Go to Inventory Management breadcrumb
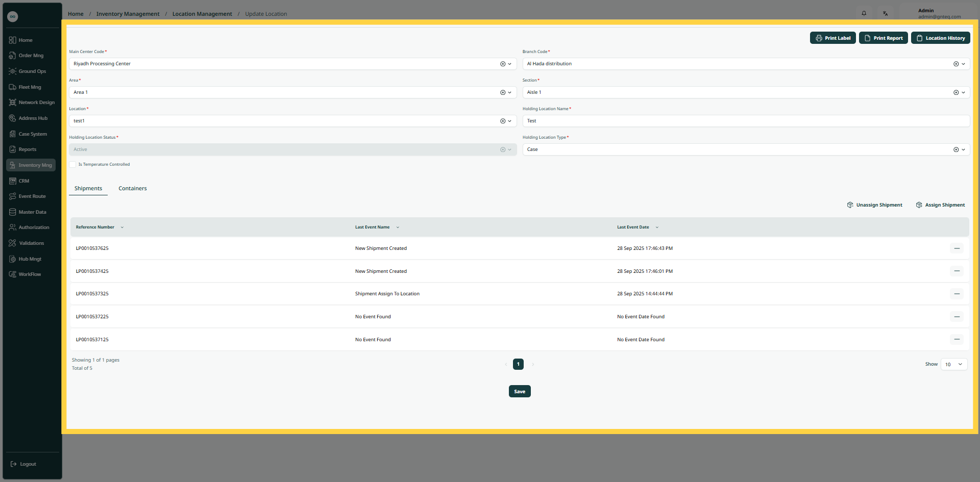Screen dimensions: 980x482 pyautogui.click(x=128, y=14)
